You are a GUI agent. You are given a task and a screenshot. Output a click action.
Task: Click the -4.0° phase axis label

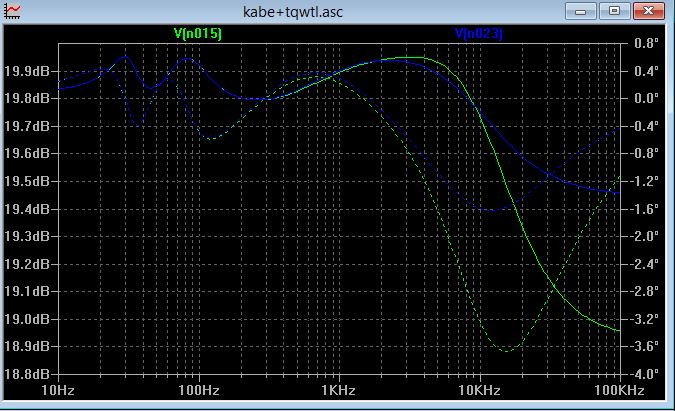click(x=643, y=374)
